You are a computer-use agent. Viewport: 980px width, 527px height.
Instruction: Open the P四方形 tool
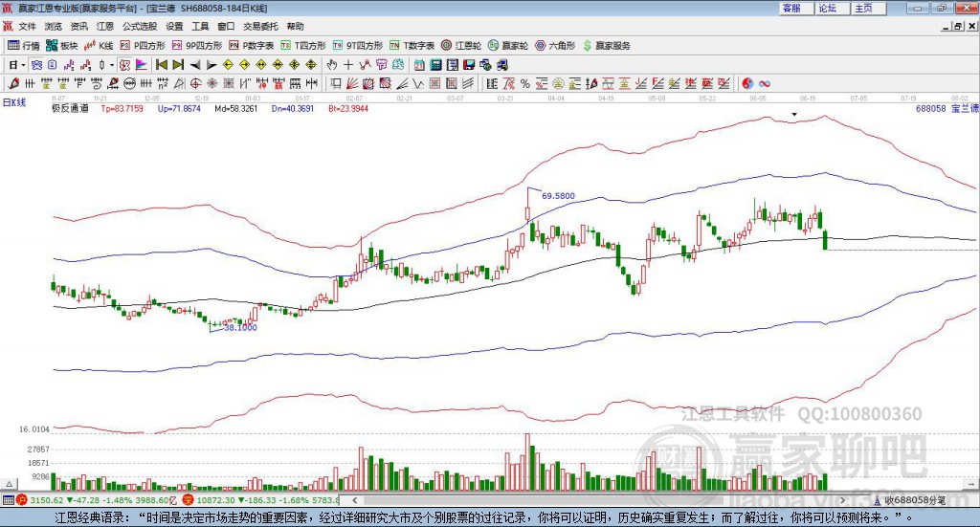click(143, 46)
